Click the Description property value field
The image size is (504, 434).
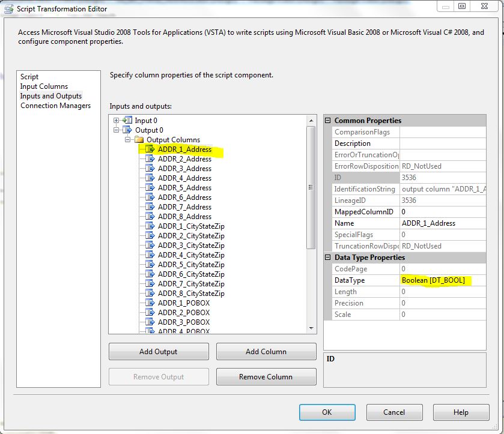tap(443, 143)
